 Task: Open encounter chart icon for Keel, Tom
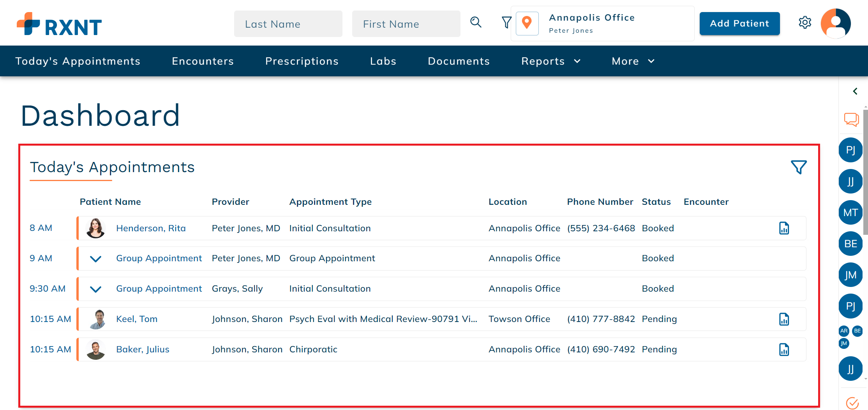(784, 319)
